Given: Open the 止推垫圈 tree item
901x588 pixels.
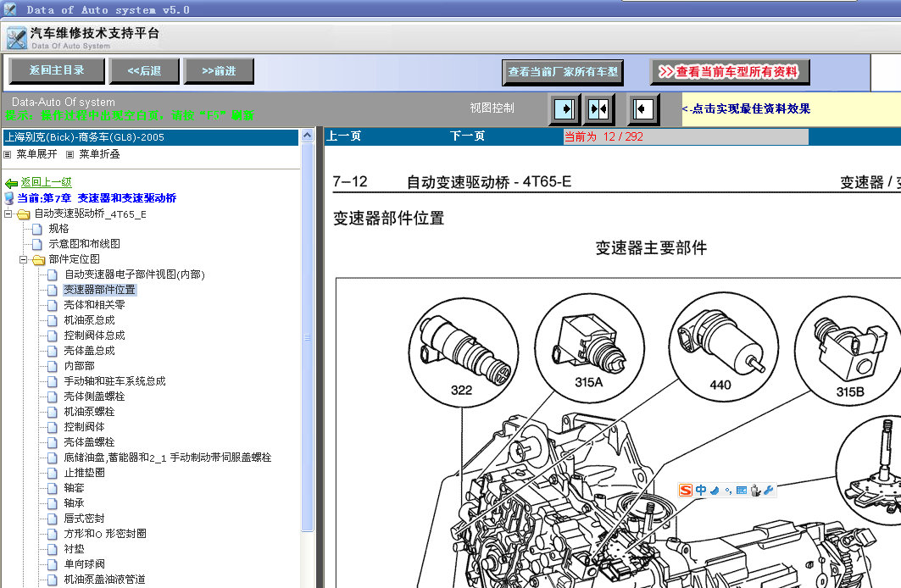Looking at the screenshot, I should (85, 473).
